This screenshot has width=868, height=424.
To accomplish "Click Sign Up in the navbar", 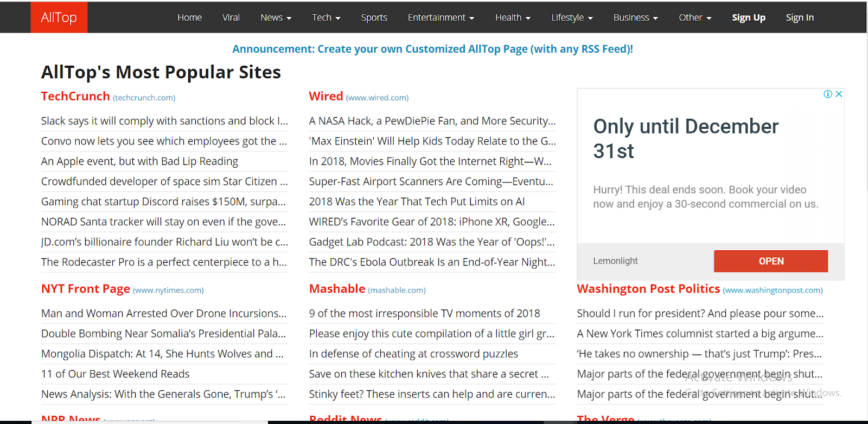I will (748, 17).
